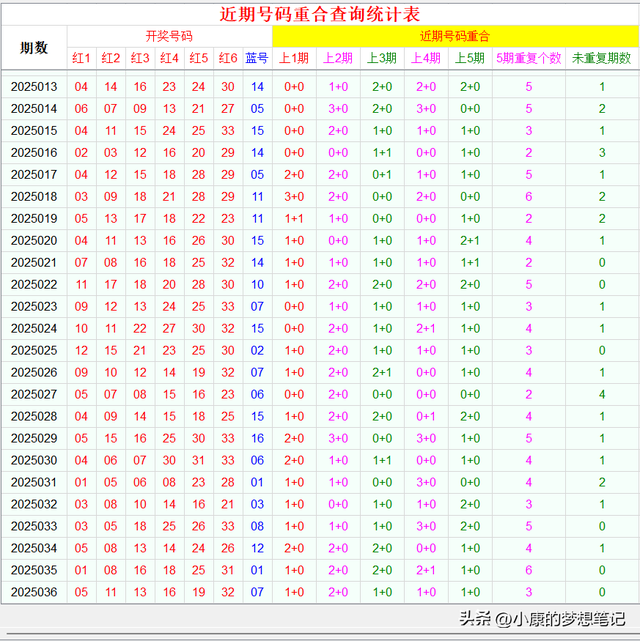
Task: Select the 期数 column header
Action: pos(34,47)
